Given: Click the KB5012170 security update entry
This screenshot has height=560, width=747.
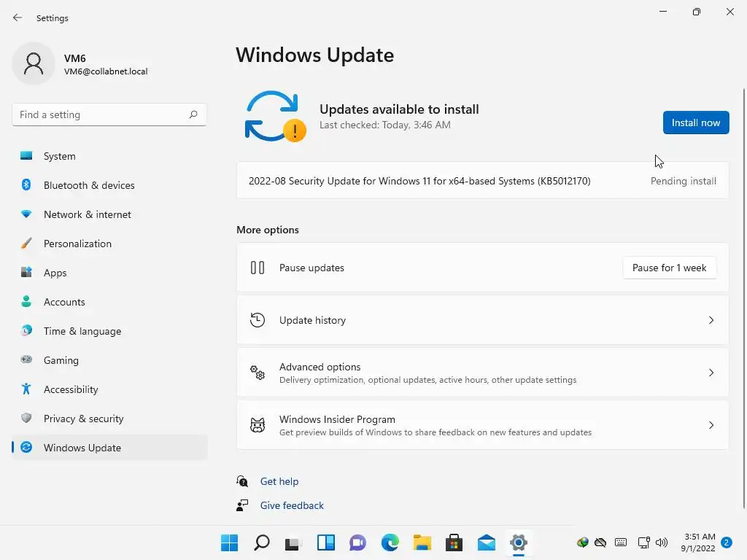Looking at the screenshot, I should (482, 181).
